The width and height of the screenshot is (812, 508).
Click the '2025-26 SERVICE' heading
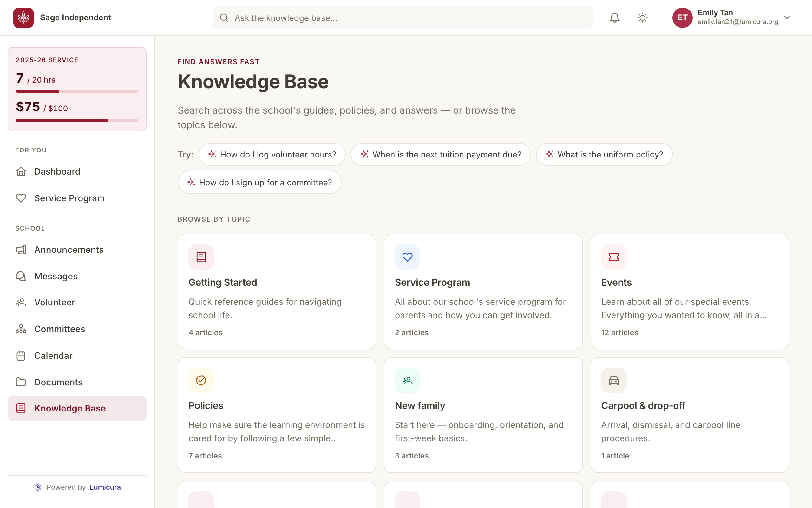point(47,60)
